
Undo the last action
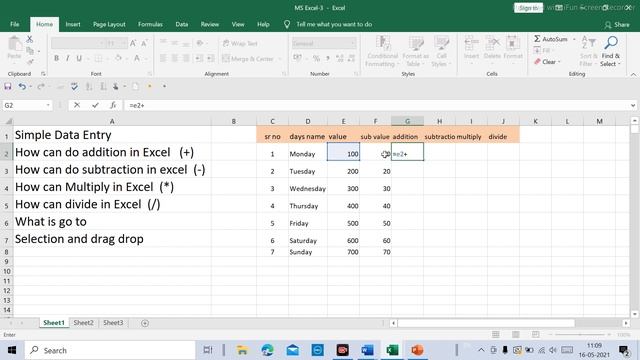point(22,86)
